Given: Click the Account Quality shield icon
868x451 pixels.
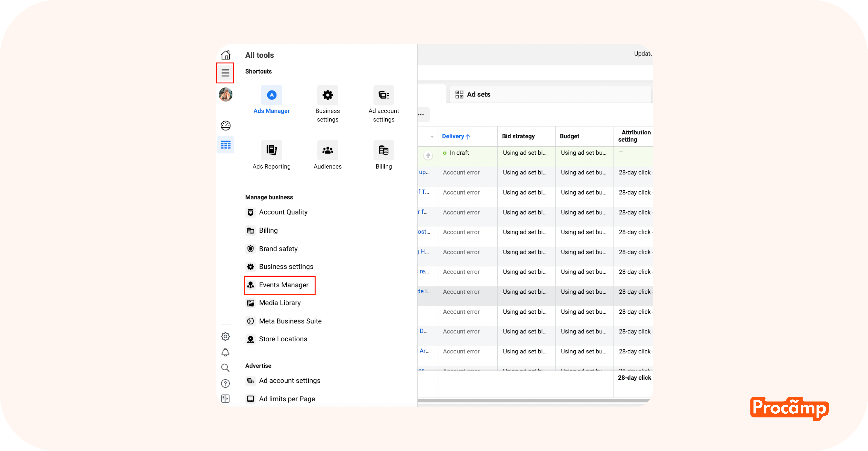Looking at the screenshot, I should click(x=250, y=212).
